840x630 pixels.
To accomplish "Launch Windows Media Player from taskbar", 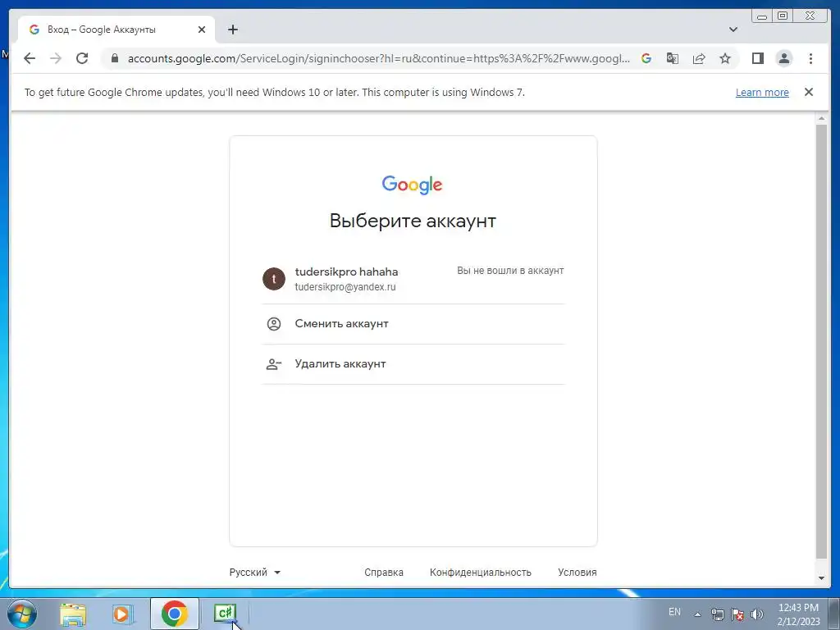I will [121, 614].
